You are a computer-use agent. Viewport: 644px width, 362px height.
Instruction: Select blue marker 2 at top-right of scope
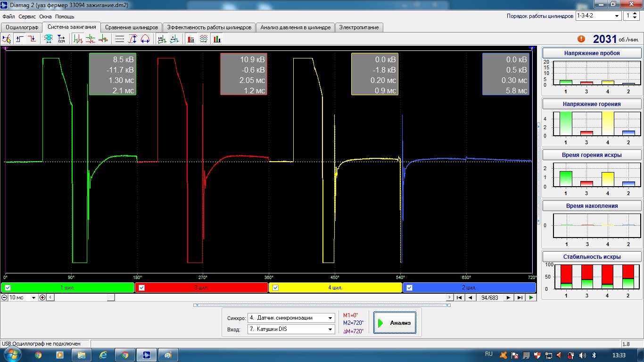(532, 48)
